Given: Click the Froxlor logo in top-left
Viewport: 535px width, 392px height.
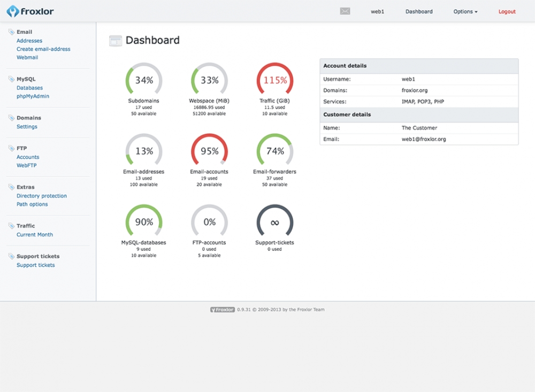Looking at the screenshot, I should [x=30, y=11].
